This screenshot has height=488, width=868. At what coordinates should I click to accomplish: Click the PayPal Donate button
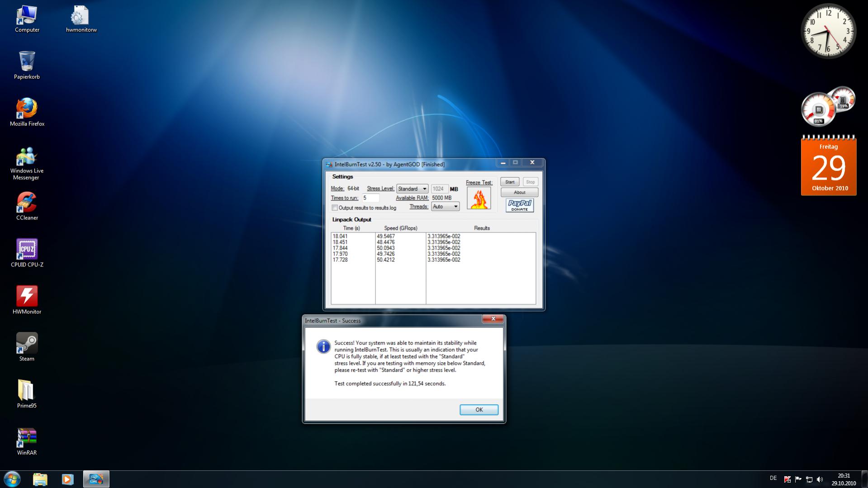coord(519,205)
